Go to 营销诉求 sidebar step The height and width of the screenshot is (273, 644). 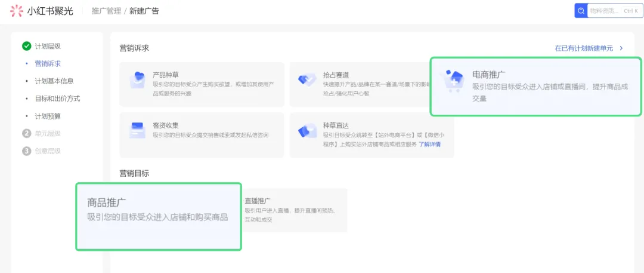pyautogui.click(x=48, y=64)
